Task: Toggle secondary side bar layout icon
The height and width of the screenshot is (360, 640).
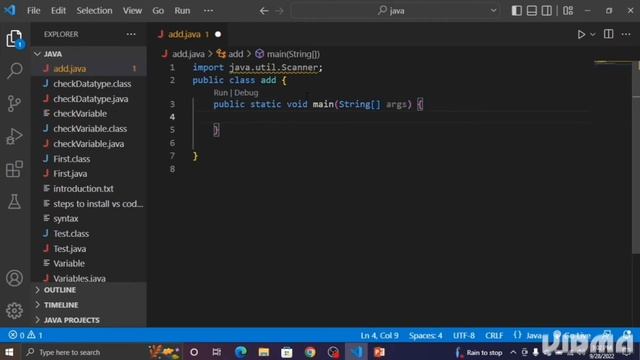Action: 547,11
